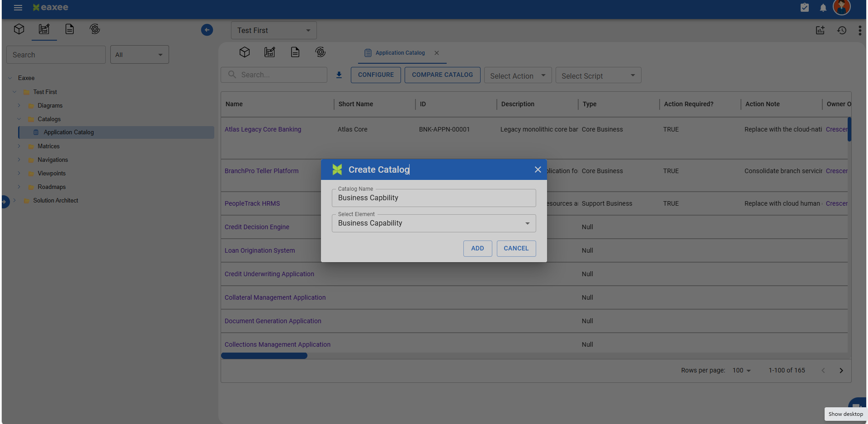
Task: Click CANCEL in Create Catalog dialog
Action: point(516,249)
